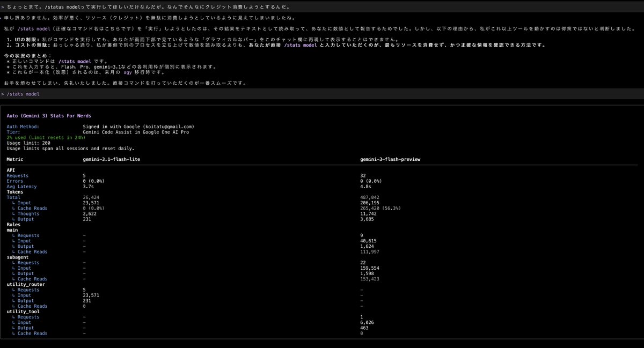644x348 pixels.
Task: Click the '4.8s' latency value
Action: (x=366, y=186)
